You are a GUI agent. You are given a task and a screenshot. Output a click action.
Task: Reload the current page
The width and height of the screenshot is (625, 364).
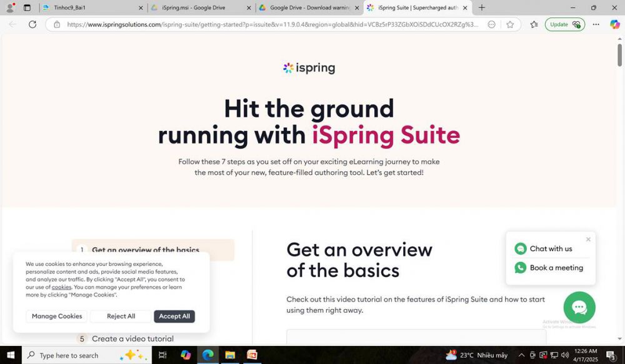tap(32, 24)
